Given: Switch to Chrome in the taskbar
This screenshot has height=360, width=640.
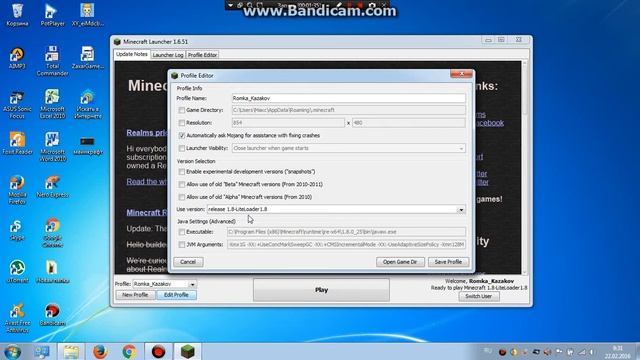Looking at the screenshot, I should click(x=129, y=351).
